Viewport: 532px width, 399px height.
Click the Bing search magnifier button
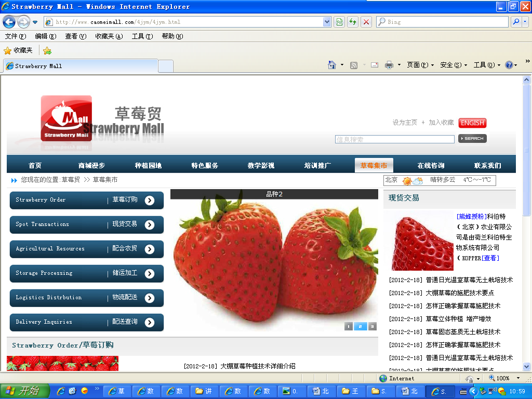click(x=516, y=22)
